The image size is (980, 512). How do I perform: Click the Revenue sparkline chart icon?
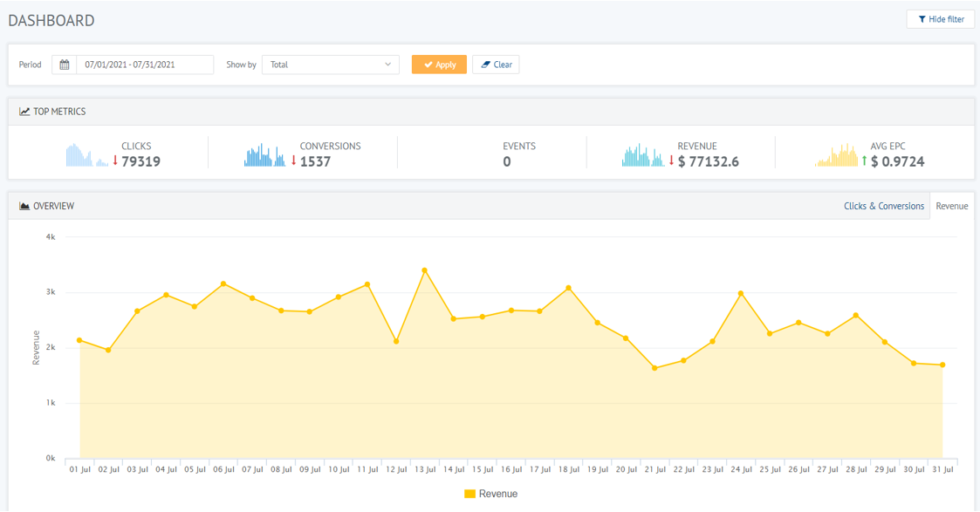[643, 155]
